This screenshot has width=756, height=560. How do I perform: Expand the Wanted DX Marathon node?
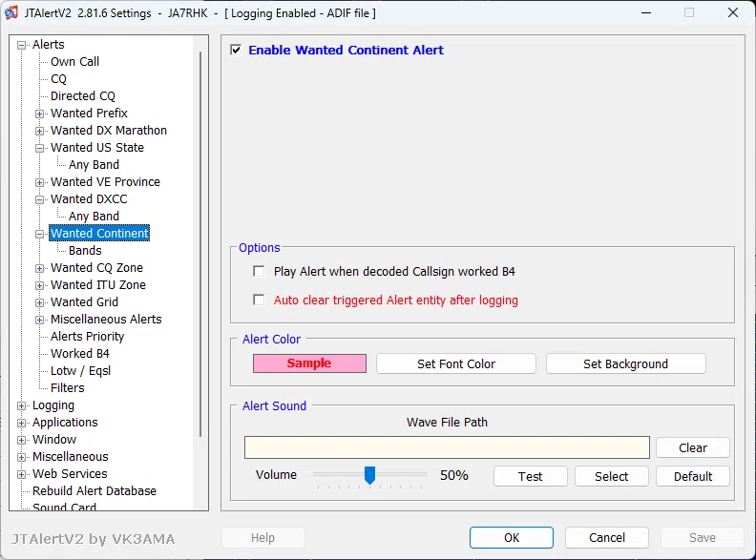click(39, 131)
